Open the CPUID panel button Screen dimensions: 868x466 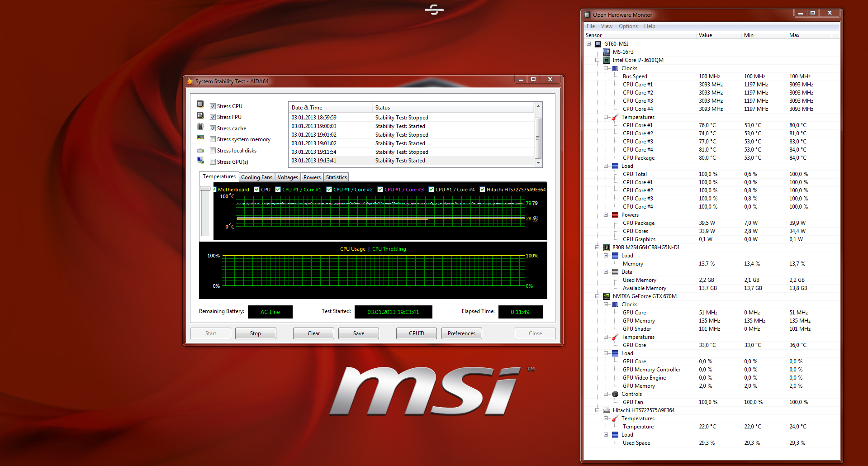pos(417,333)
